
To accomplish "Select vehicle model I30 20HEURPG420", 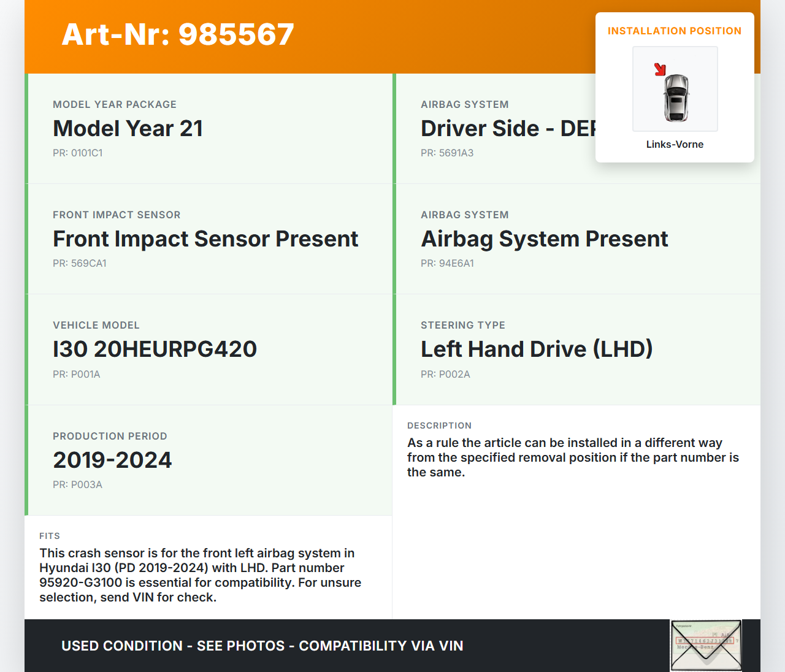I will pyautogui.click(x=155, y=349).
